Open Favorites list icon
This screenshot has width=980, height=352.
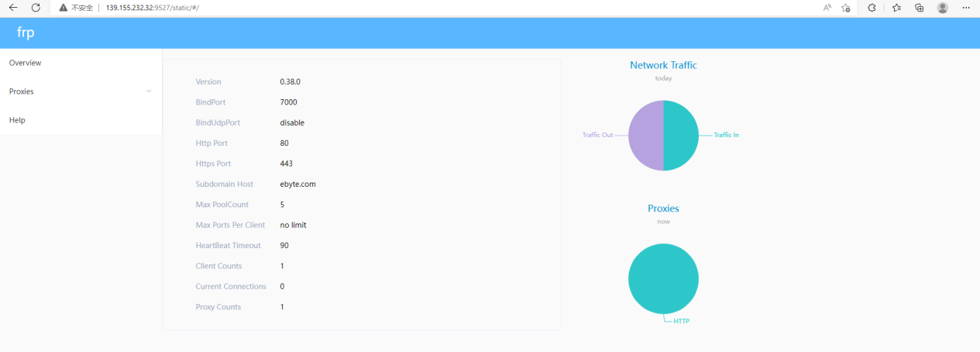896,7
